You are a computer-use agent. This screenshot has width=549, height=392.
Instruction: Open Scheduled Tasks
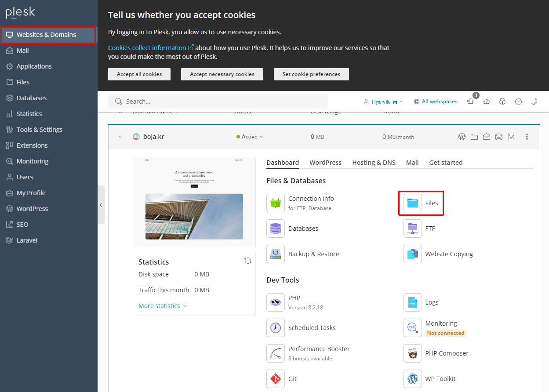(302, 328)
